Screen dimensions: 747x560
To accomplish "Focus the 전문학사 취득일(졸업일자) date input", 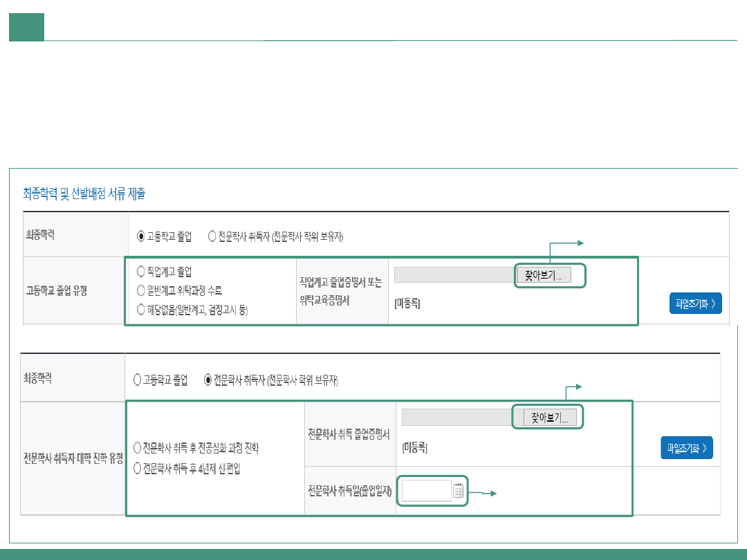I will 426,491.
